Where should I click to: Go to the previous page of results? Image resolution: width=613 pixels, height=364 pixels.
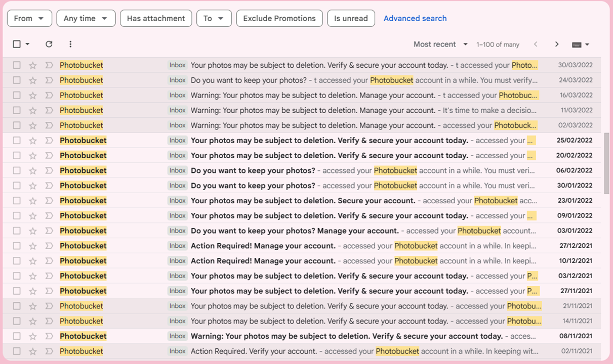[x=536, y=44]
